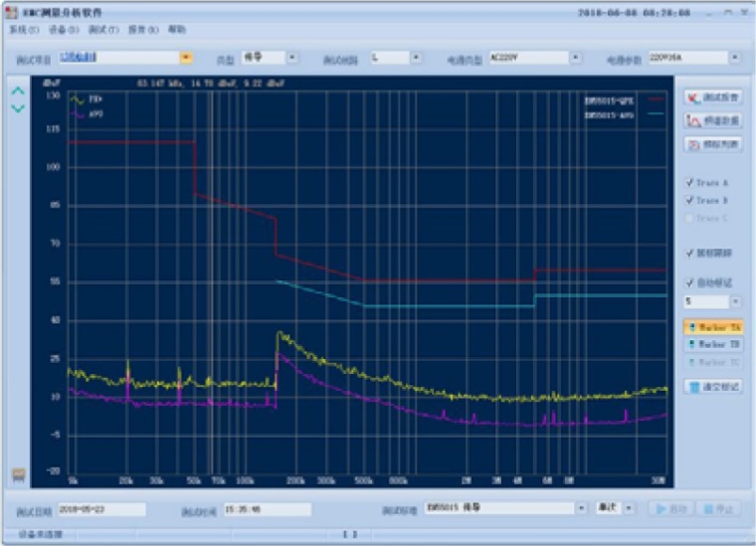Screen dimensions: 756x546
Task: Select Marker TA
Action: pyautogui.click(x=713, y=327)
